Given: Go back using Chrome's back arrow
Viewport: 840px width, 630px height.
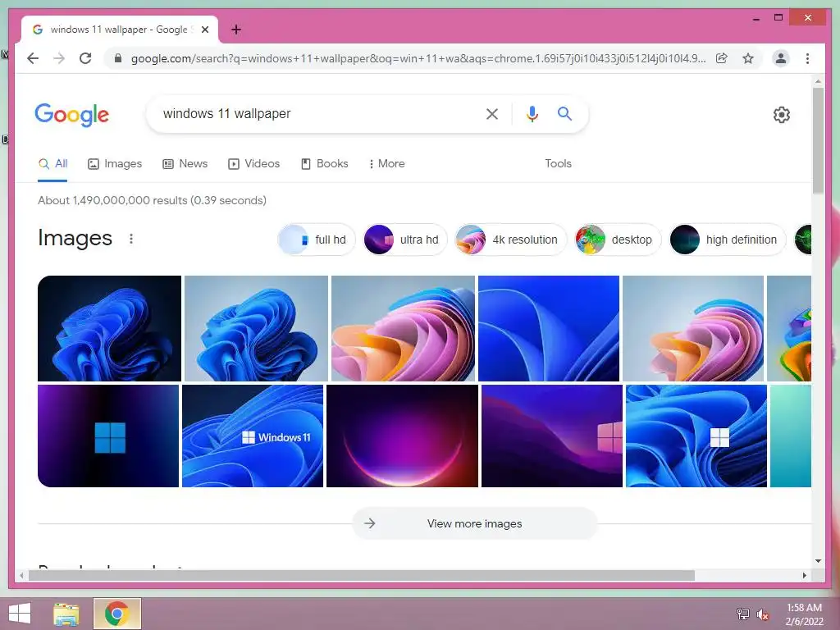Looking at the screenshot, I should coord(33,58).
